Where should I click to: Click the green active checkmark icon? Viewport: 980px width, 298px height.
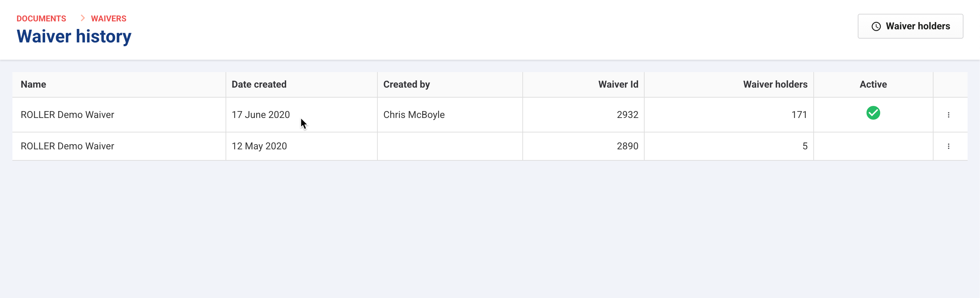[873, 113]
